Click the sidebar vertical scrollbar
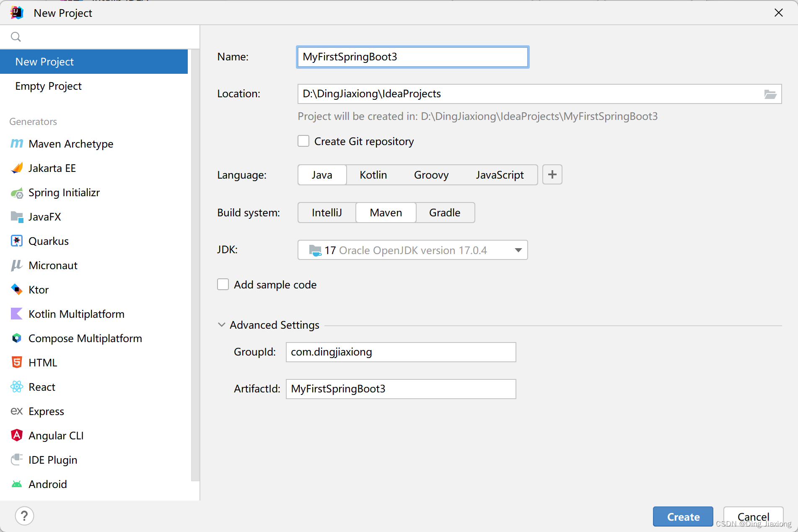Viewport: 798px width, 532px height. pyautogui.click(x=194, y=265)
